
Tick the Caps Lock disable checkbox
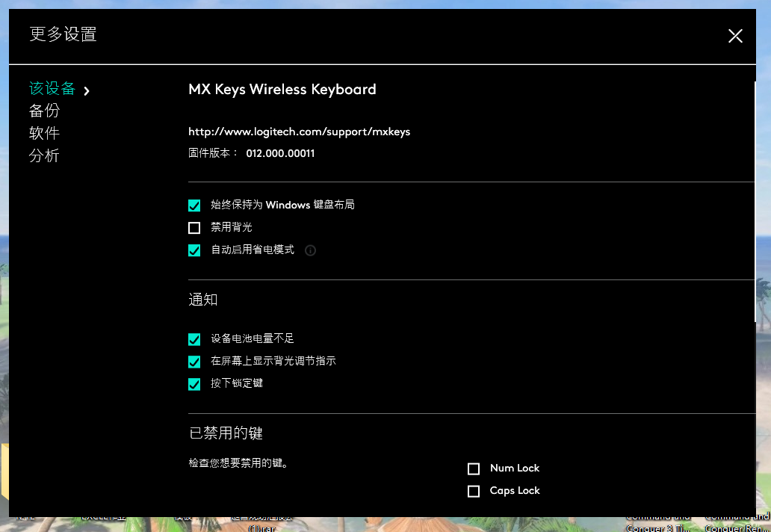click(474, 491)
